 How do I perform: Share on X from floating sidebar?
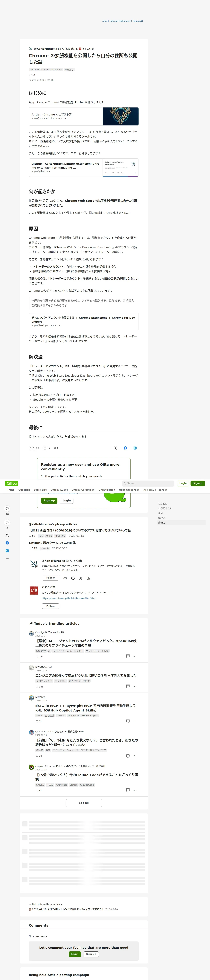(7, 535)
